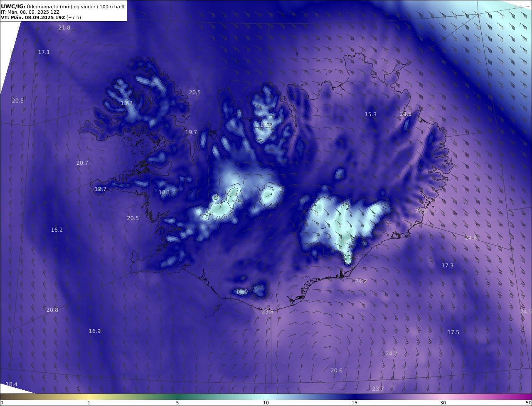
Task: Click the colorbar tick label 1
Action: click(x=89, y=403)
